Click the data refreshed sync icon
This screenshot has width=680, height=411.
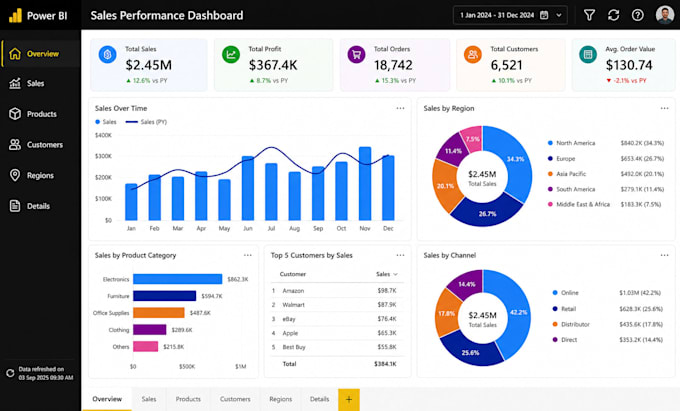pyautogui.click(x=10, y=373)
